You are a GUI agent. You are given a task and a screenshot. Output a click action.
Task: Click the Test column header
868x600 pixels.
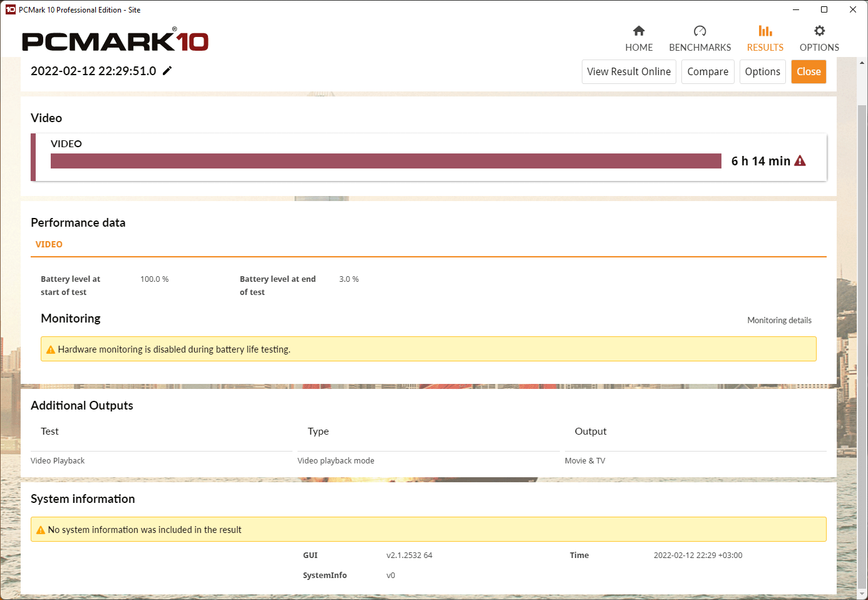(49, 431)
